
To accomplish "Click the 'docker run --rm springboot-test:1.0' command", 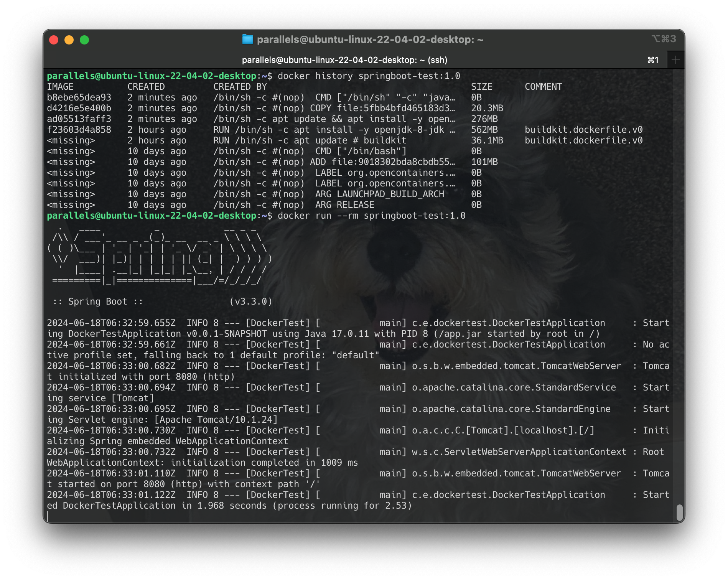I will (x=372, y=216).
